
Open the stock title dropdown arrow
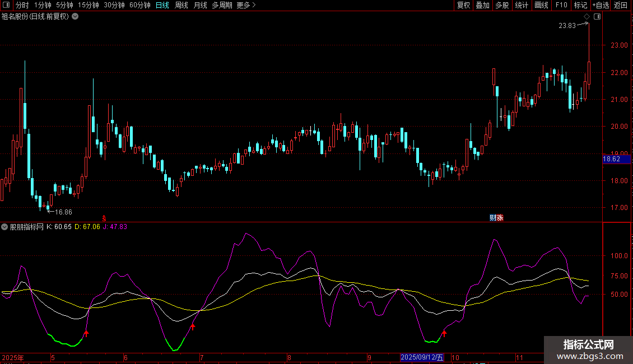pyautogui.click(x=75, y=16)
